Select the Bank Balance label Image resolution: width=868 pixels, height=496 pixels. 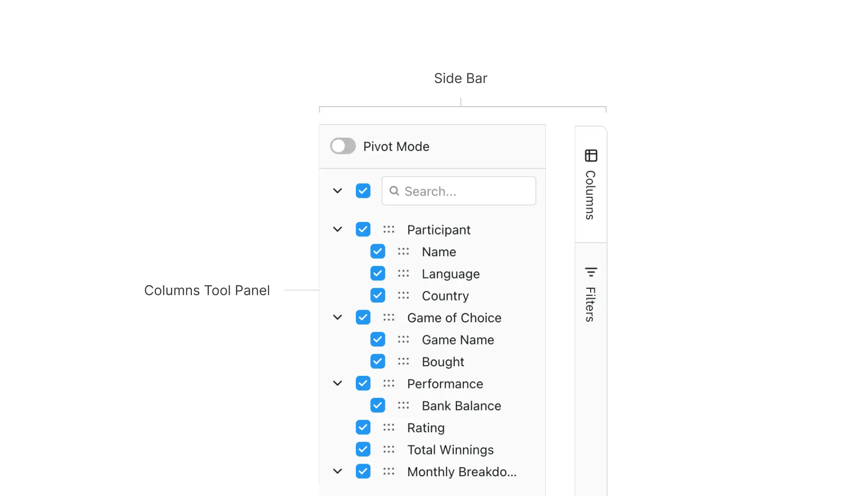click(x=461, y=406)
